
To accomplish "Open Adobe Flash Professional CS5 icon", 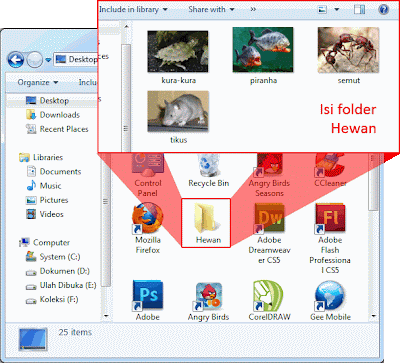I will (330, 218).
